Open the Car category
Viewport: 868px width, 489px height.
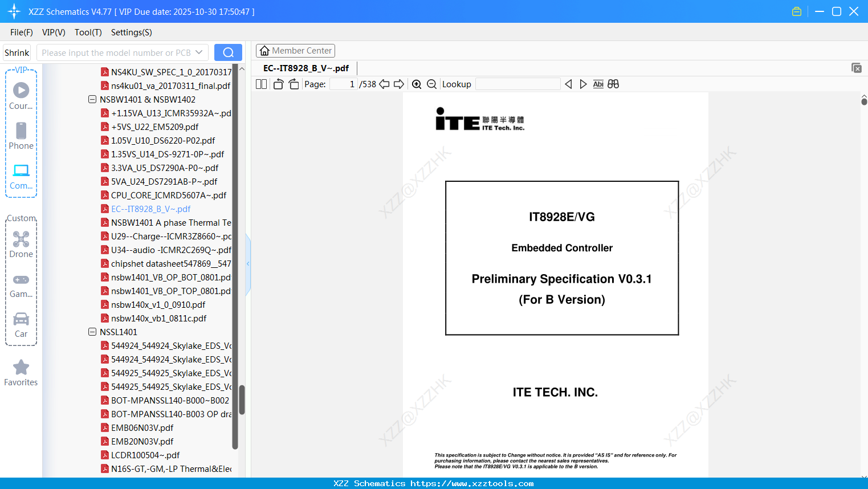pos(21,325)
